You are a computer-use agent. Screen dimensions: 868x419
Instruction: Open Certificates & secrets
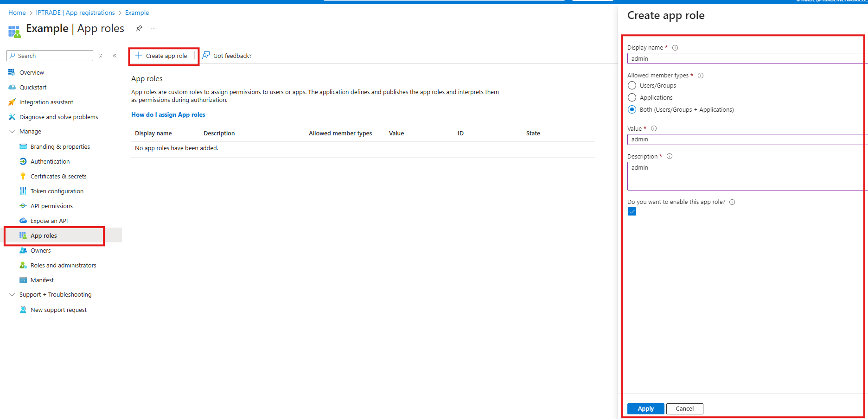point(58,176)
